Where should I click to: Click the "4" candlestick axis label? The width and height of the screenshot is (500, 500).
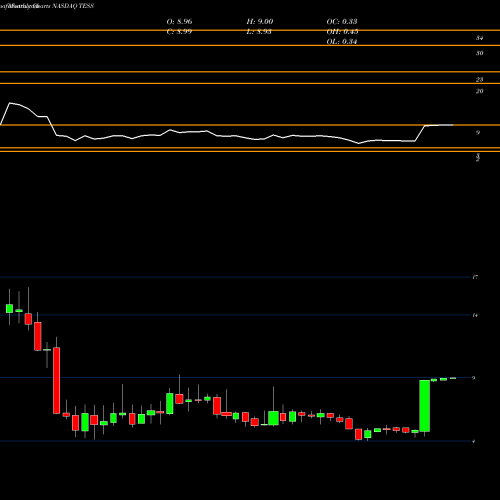click(474, 441)
